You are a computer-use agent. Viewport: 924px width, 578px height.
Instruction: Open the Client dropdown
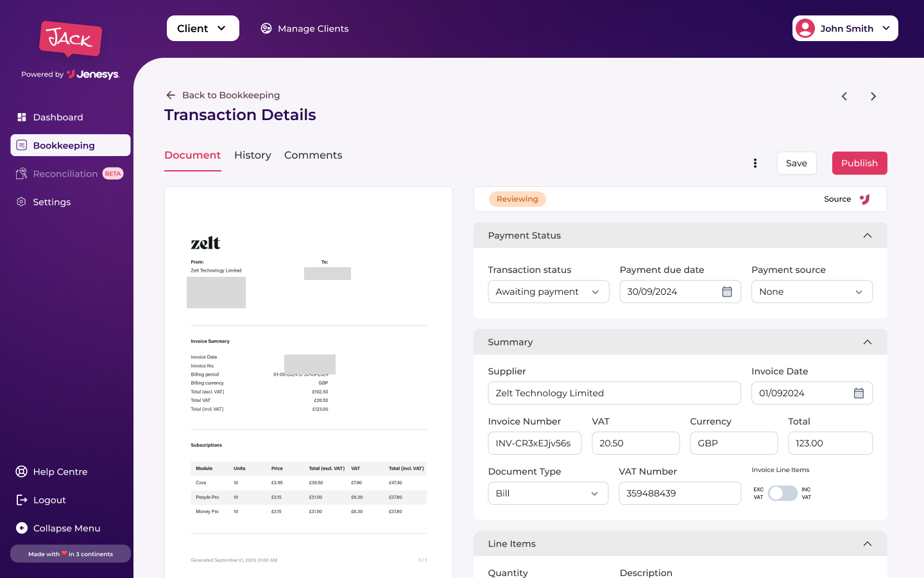pyautogui.click(x=203, y=28)
